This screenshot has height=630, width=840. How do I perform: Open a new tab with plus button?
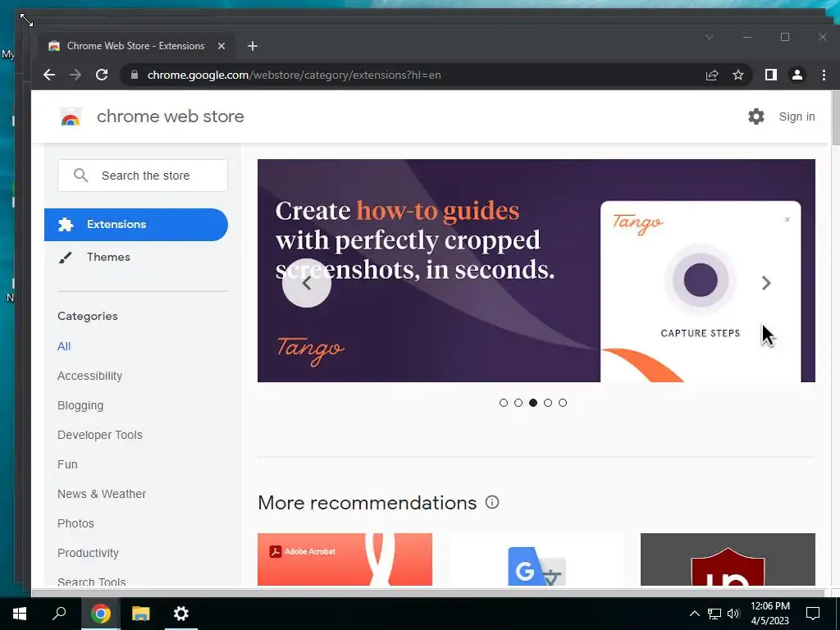[x=253, y=46]
